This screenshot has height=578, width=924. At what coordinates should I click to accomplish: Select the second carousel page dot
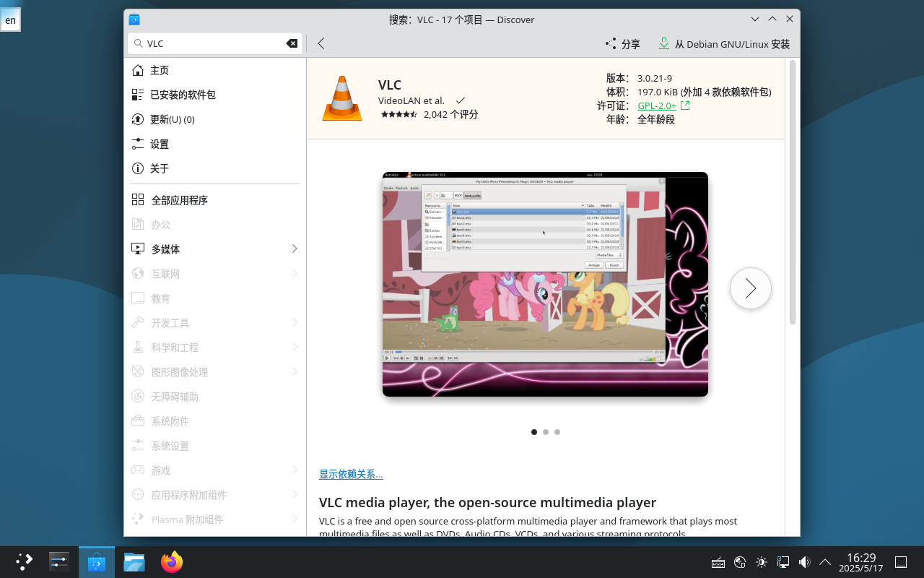(x=546, y=432)
